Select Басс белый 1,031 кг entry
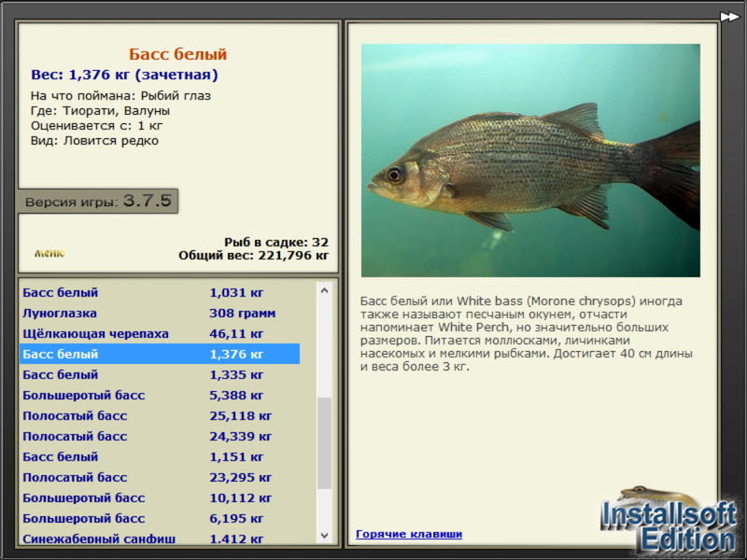This screenshot has height=560, width=747. [x=160, y=292]
